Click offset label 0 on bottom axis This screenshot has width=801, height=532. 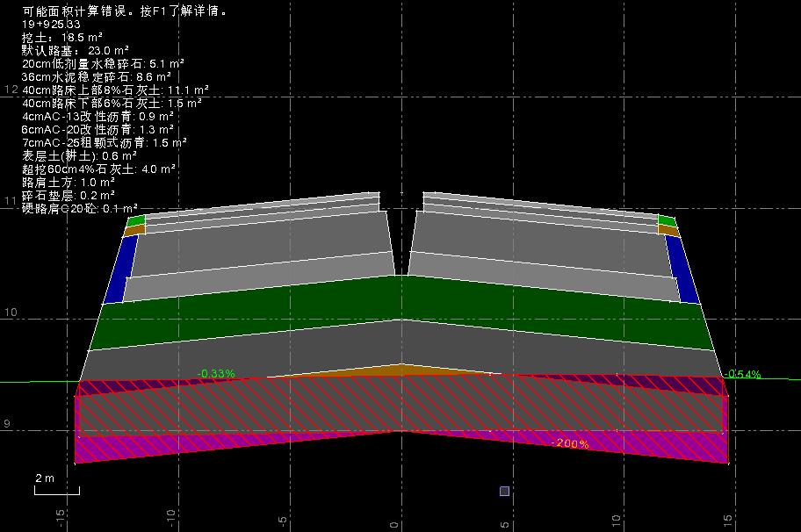tap(393, 524)
